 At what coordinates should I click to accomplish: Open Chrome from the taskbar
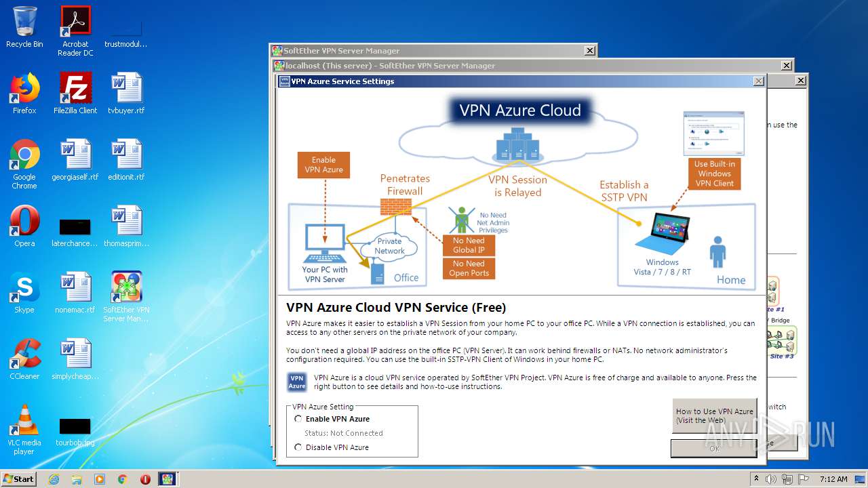point(123,479)
